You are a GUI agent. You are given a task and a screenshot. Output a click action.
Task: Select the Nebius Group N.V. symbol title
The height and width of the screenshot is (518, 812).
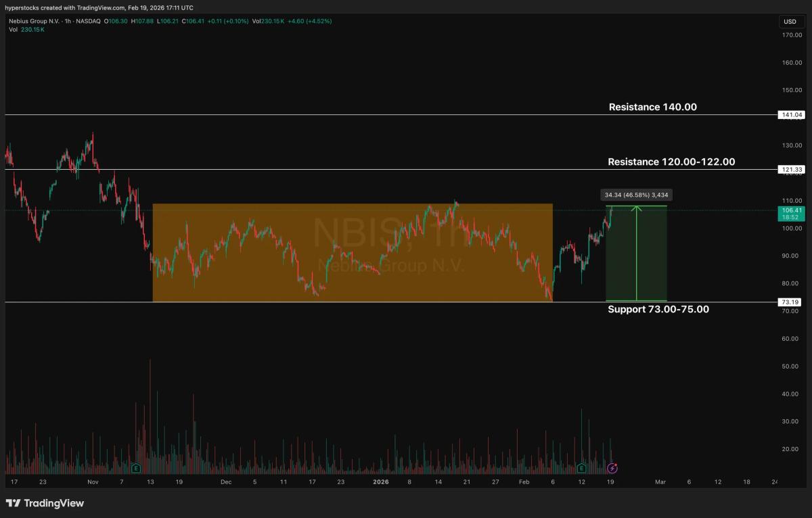pyautogui.click(x=34, y=21)
